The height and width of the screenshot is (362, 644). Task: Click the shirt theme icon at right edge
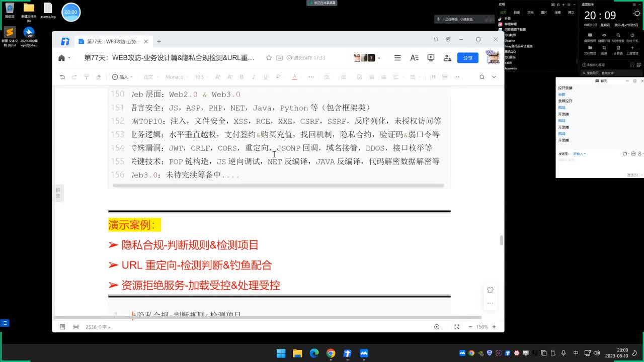tap(490, 290)
